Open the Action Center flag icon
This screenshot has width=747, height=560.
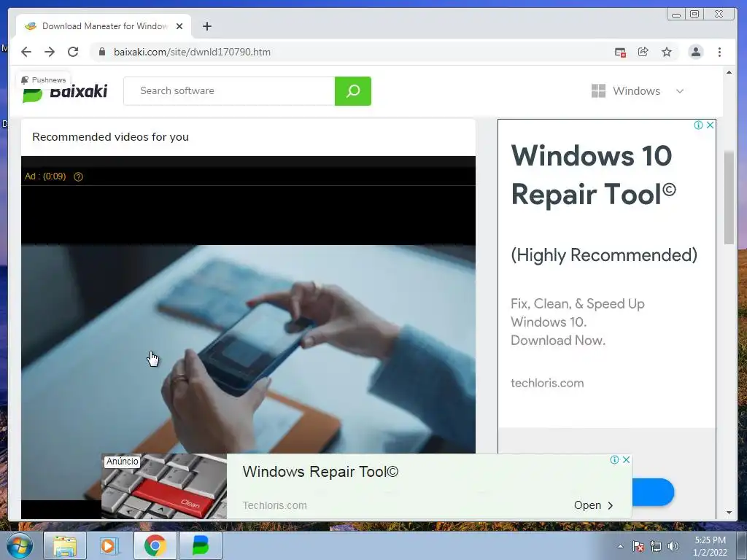click(x=638, y=546)
